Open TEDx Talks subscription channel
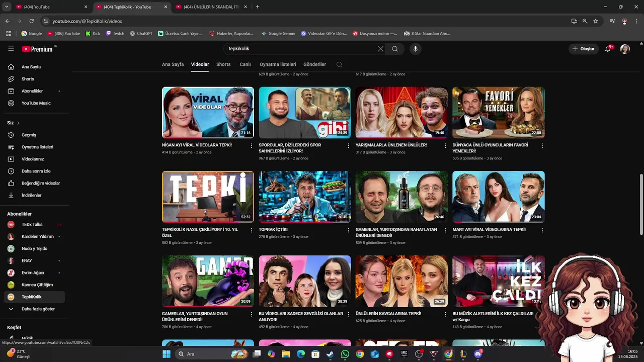This screenshot has height=362, width=644. pos(35,224)
